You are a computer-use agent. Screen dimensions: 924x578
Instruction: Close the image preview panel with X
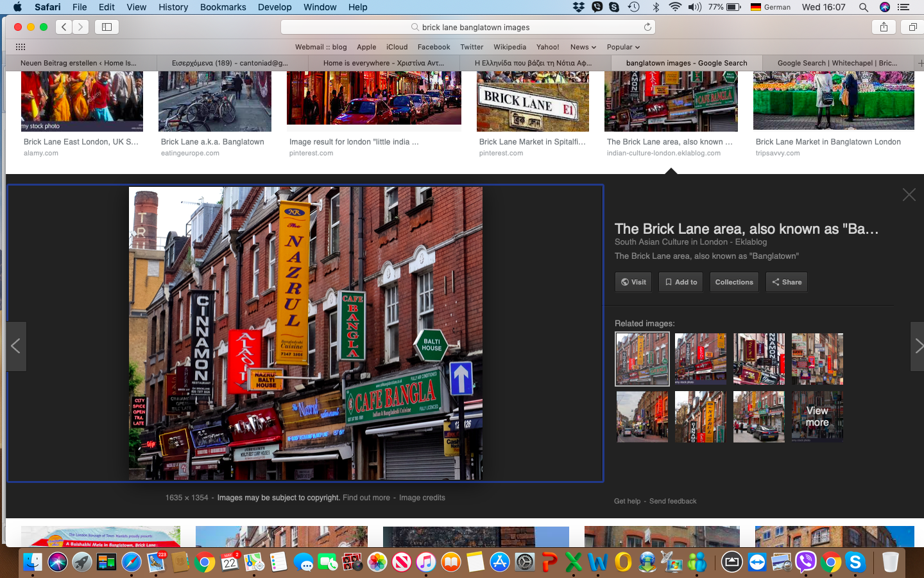(x=909, y=195)
